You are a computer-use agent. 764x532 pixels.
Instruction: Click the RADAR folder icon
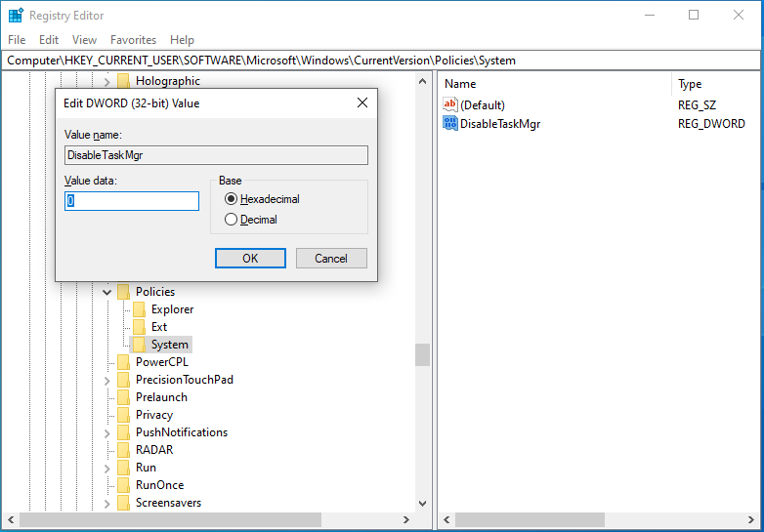[x=124, y=450]
